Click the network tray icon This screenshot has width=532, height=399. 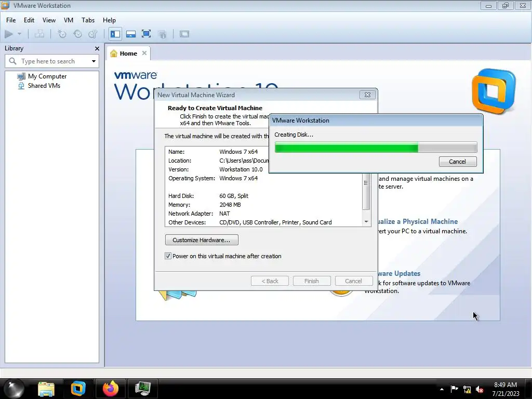pyautogui.click(x=467, y=390)
